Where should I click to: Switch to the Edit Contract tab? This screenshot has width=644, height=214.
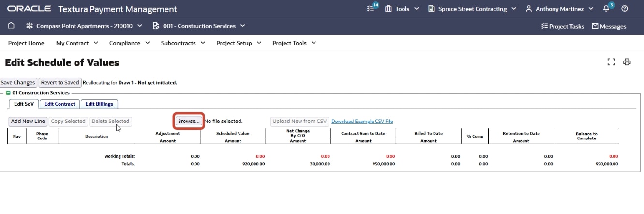coord(60,104)
